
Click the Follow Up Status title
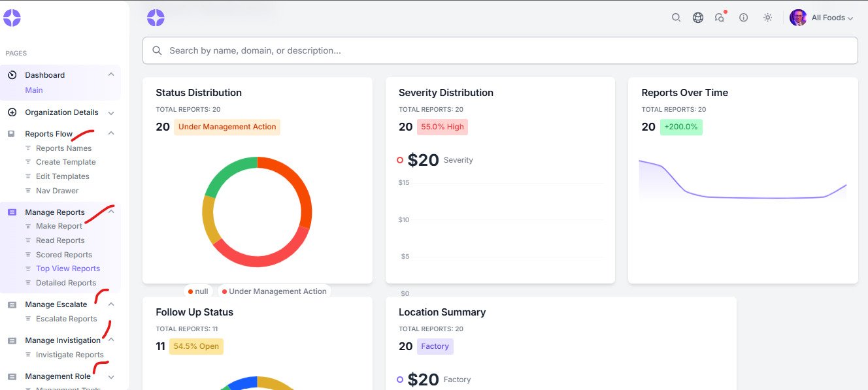194,312
